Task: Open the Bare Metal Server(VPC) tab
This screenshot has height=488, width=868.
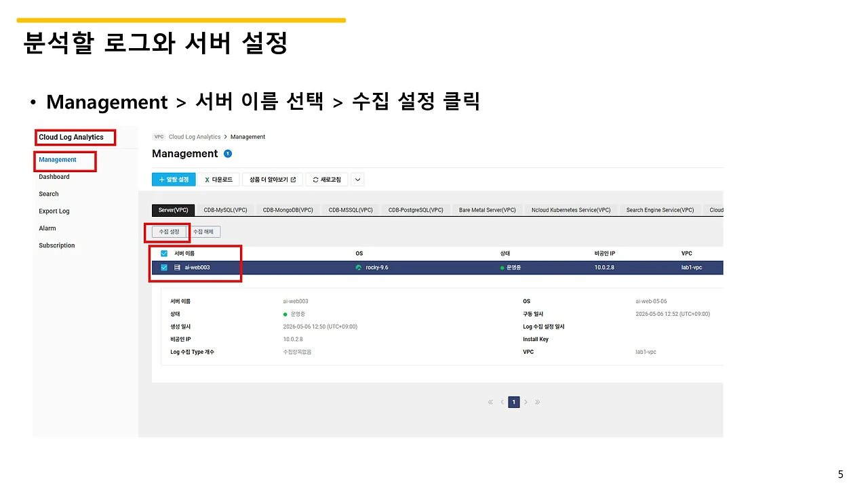Action: 487,210
